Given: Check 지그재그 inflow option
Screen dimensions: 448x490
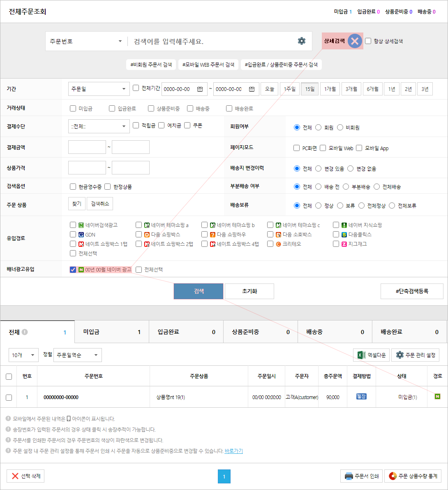Looking at the screenshot, I should pos(336,244).
